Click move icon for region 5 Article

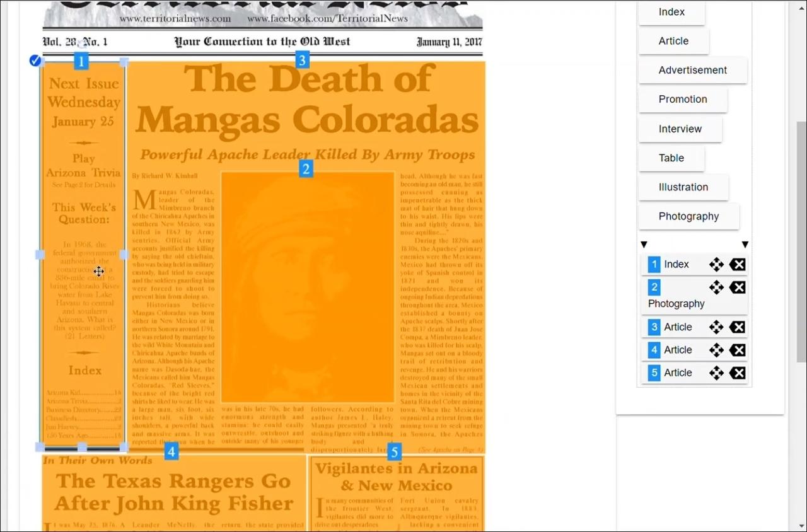[716, 373]
